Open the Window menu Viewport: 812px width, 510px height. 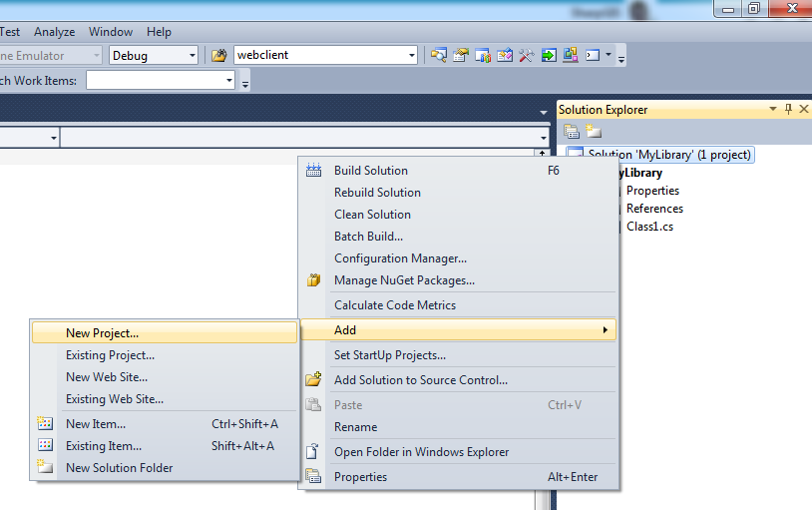(111, 32)
